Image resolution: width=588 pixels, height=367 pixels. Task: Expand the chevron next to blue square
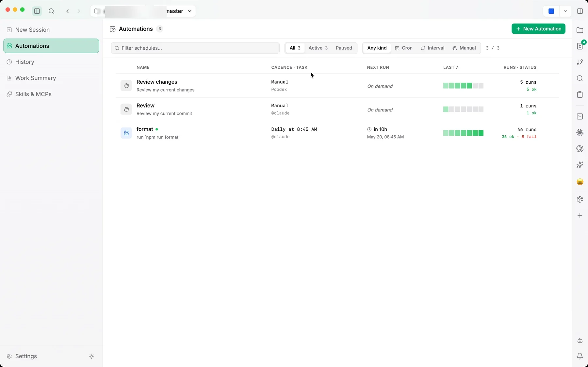(565, 11)
